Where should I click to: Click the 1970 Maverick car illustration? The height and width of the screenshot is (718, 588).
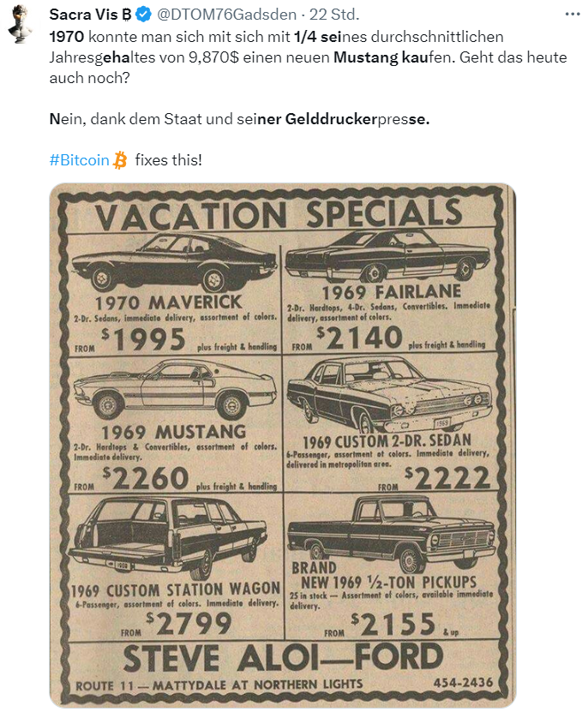[174, 261]
